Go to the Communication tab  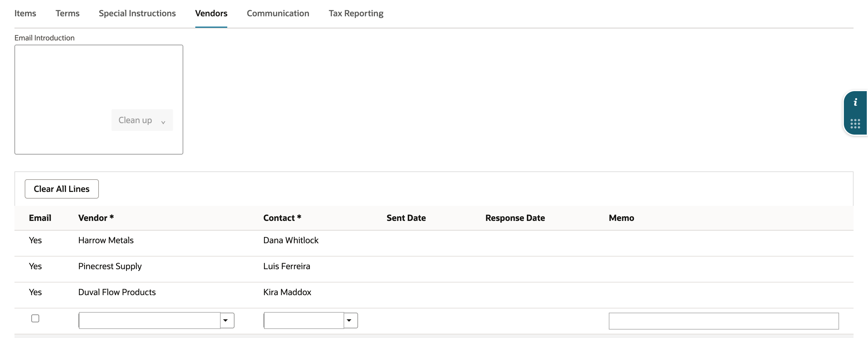pos(278,14)
